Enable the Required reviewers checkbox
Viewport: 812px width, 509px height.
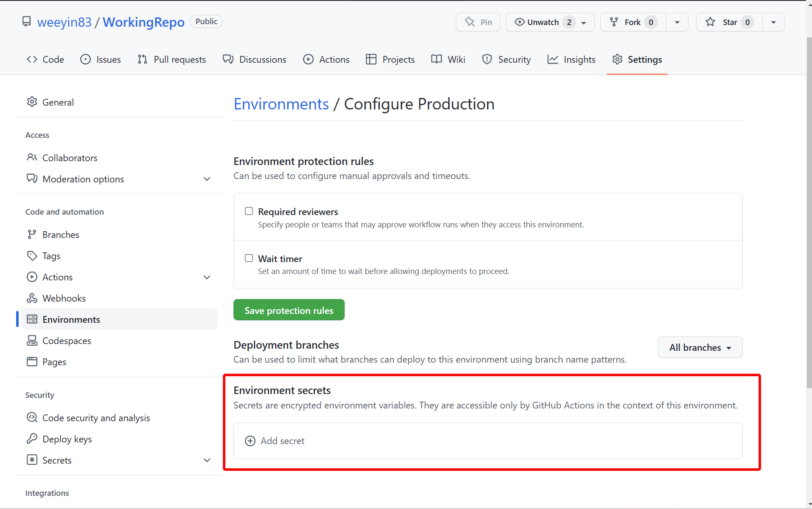point(248,211)
